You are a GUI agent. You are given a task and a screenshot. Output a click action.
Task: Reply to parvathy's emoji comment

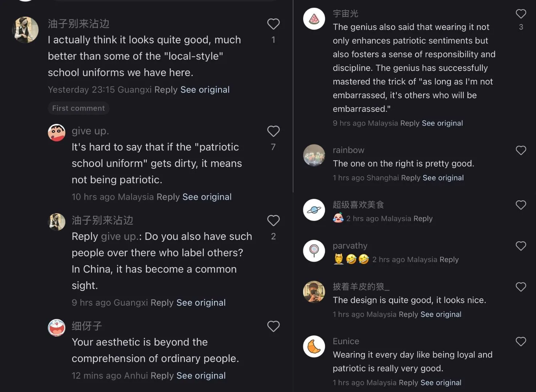click(449, 260)
